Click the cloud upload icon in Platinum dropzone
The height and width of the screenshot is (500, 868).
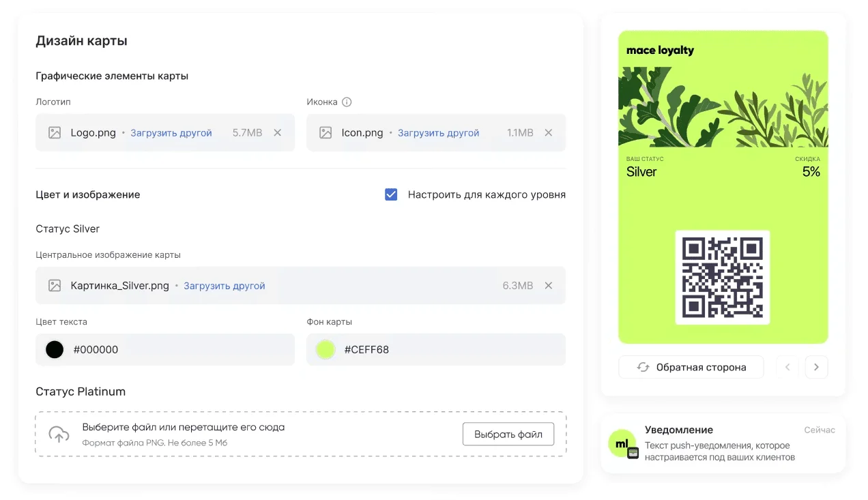point(59,434)
